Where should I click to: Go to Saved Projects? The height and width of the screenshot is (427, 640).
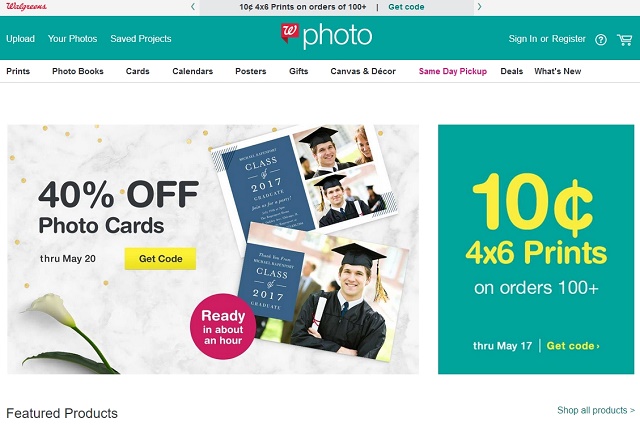click(141, 39)
